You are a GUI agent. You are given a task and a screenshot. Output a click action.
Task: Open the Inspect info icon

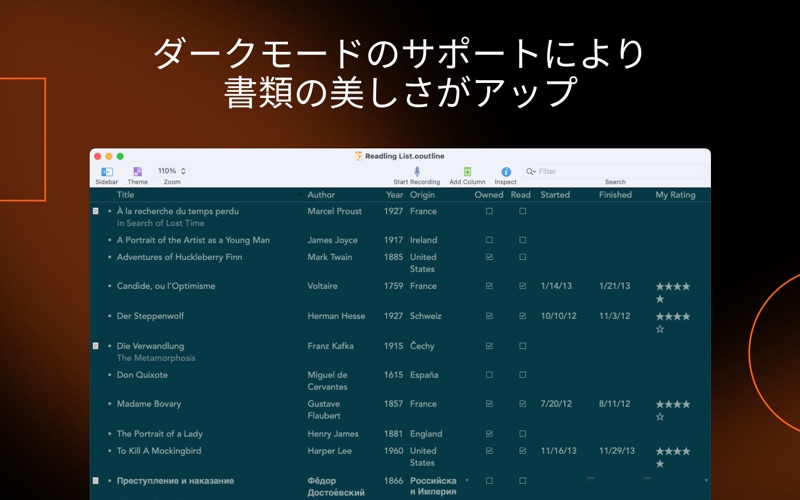(506, 172)
